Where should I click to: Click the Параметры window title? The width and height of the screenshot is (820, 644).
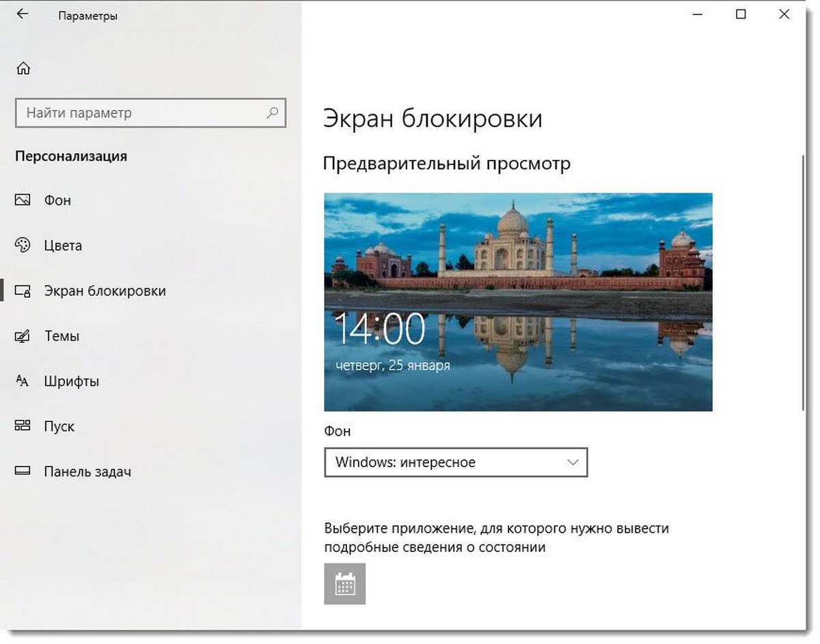88,16
